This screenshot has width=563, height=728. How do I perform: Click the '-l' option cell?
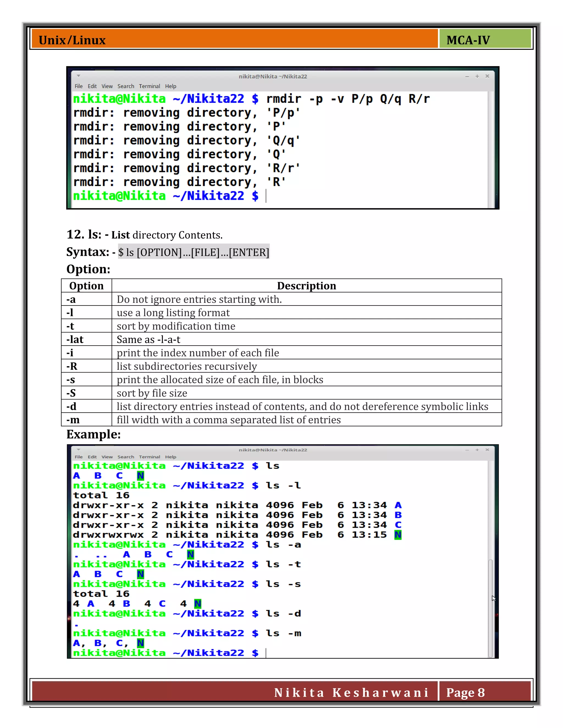point(86,312)
